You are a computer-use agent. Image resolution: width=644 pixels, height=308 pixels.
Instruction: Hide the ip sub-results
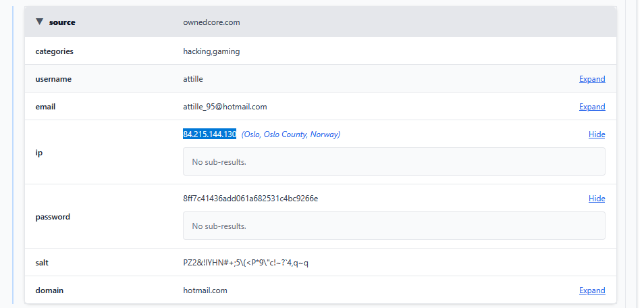(x=596, y=134)
